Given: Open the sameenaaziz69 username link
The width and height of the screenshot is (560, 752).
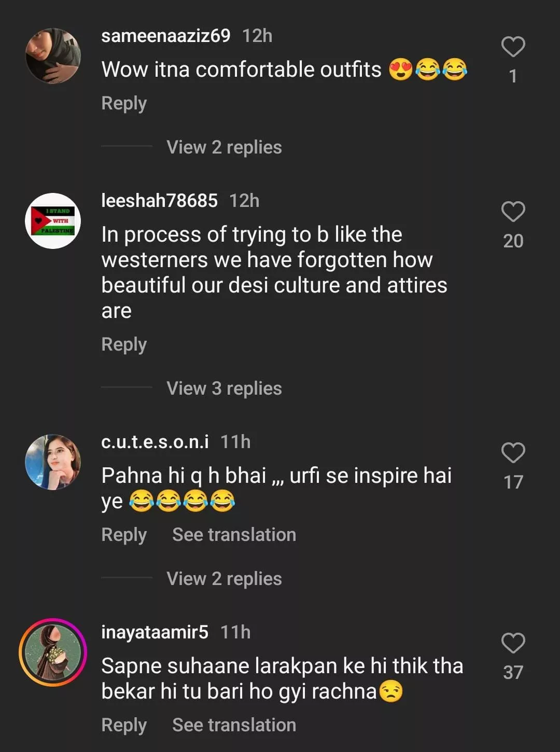Looking at the screenshot, I should pyautogui.click(x=165, y=36).
